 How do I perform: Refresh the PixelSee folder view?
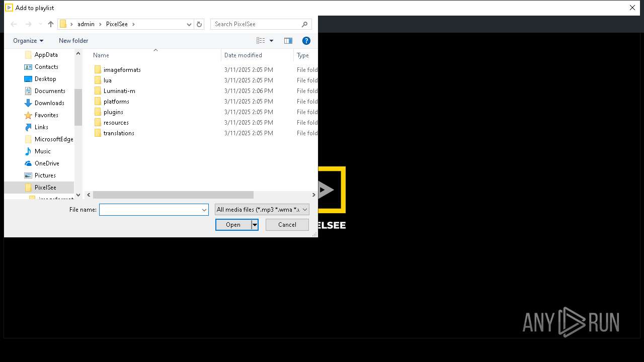(199, 24)
